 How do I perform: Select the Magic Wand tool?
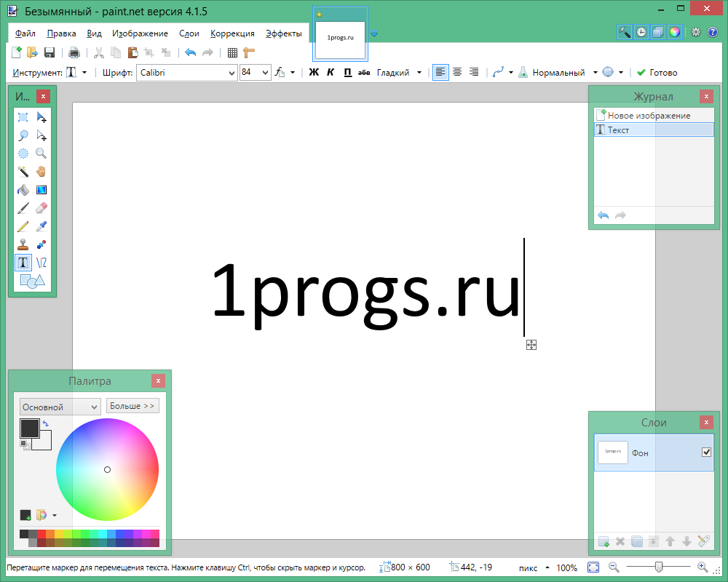tap(23, 171)
